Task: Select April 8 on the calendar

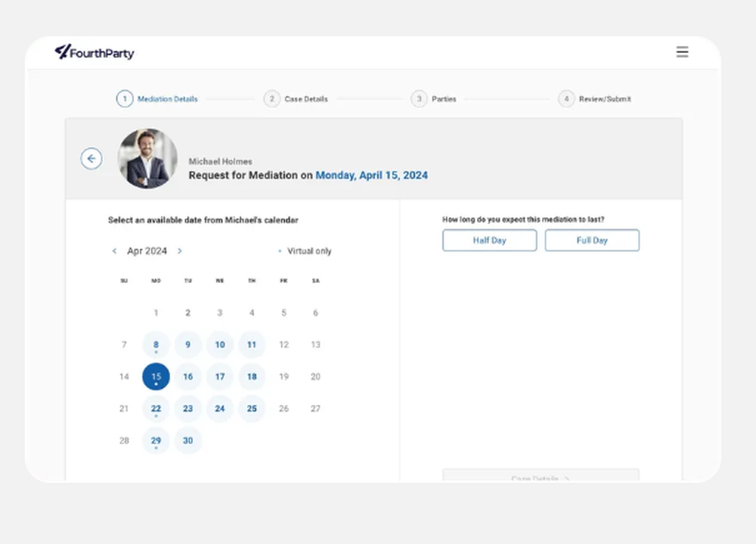Action: 156,345
